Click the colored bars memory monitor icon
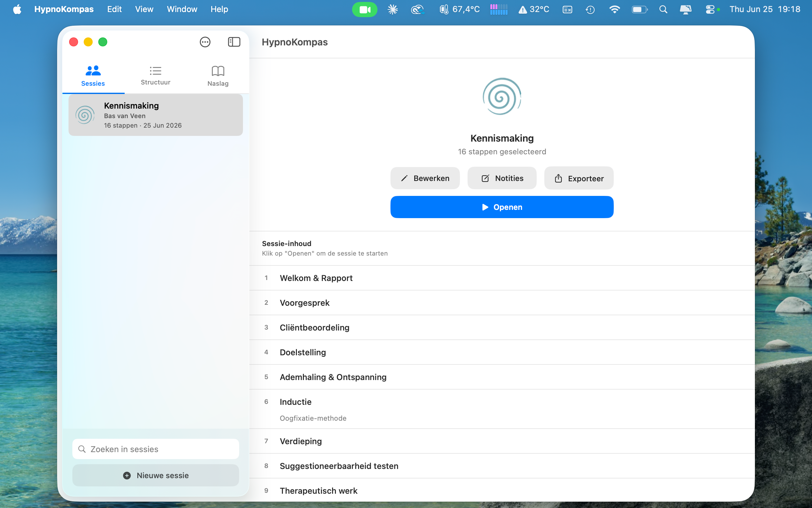812x508 pixels. (x=499, y=10)
